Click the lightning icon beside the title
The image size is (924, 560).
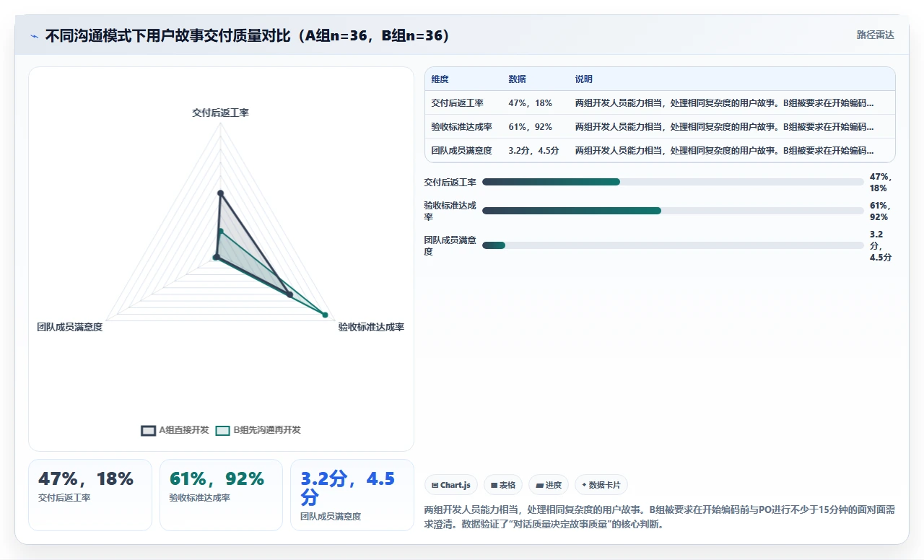click(x=34, y=36)
